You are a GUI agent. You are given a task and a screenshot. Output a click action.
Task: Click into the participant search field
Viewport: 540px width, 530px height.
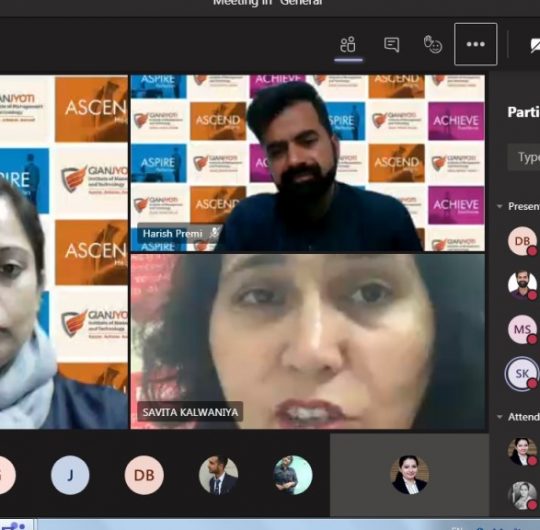(523, 157)
